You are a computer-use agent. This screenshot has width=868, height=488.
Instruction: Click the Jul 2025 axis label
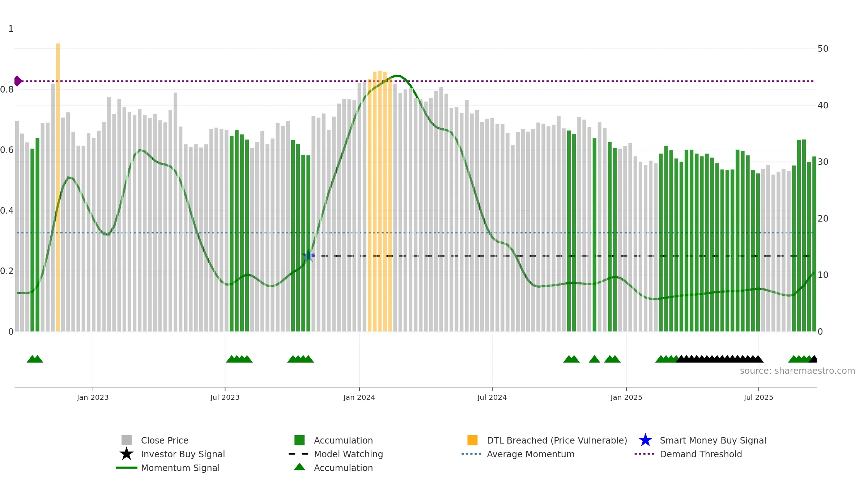(758, 397)
